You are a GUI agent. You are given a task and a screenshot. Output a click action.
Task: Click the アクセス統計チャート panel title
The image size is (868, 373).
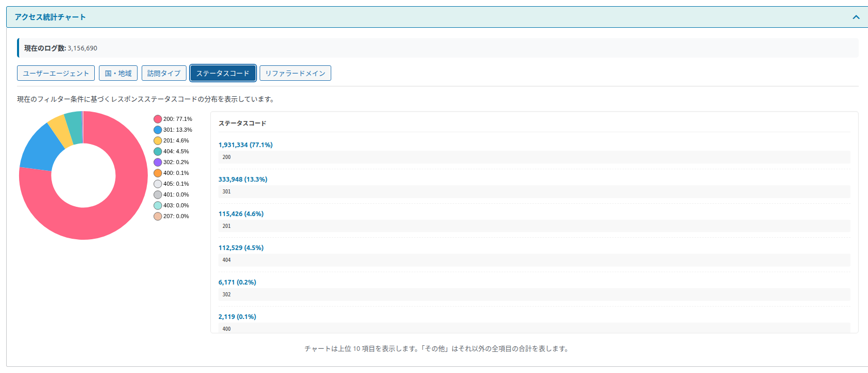(x=50, y=17)
